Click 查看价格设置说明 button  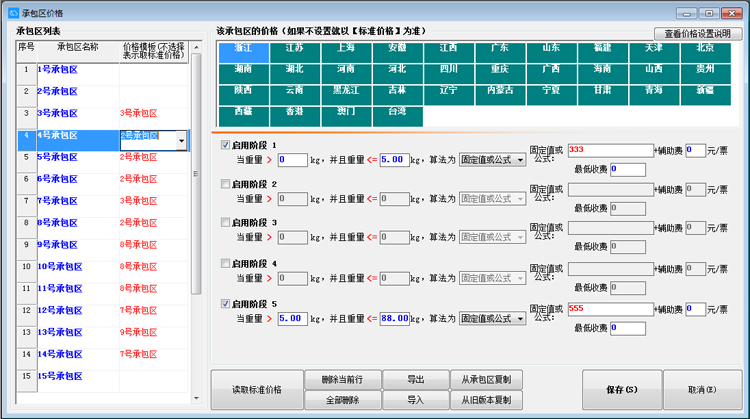click(x=698, y=33)
